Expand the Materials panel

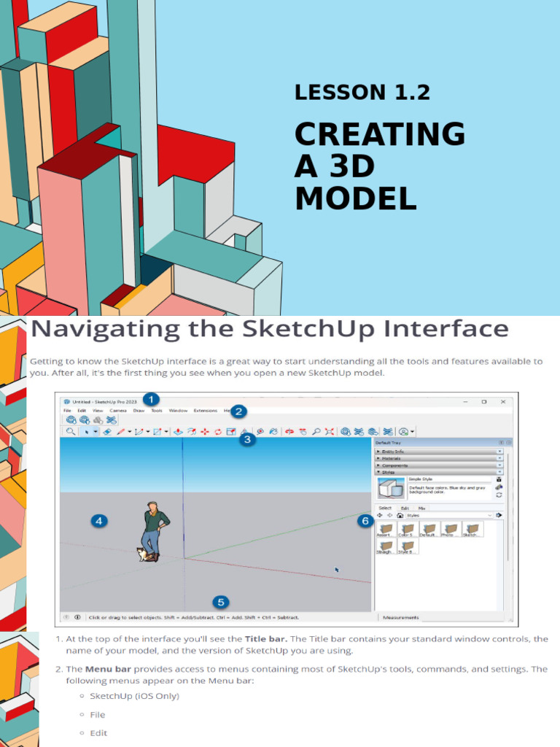click(378, 458)
